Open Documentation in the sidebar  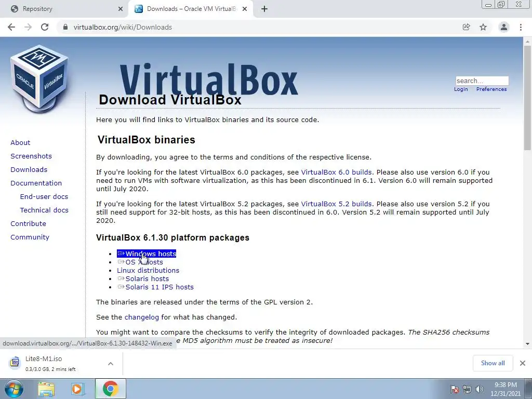click(36, 183)
